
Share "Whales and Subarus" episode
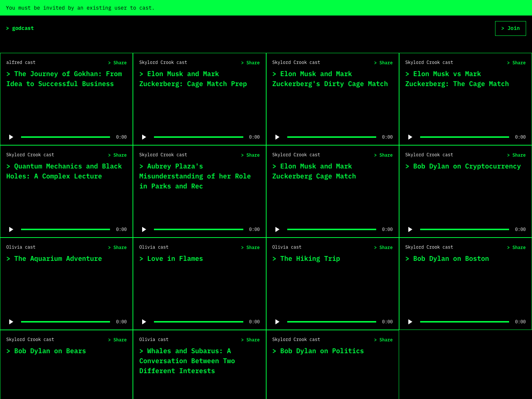pos(250,340)
